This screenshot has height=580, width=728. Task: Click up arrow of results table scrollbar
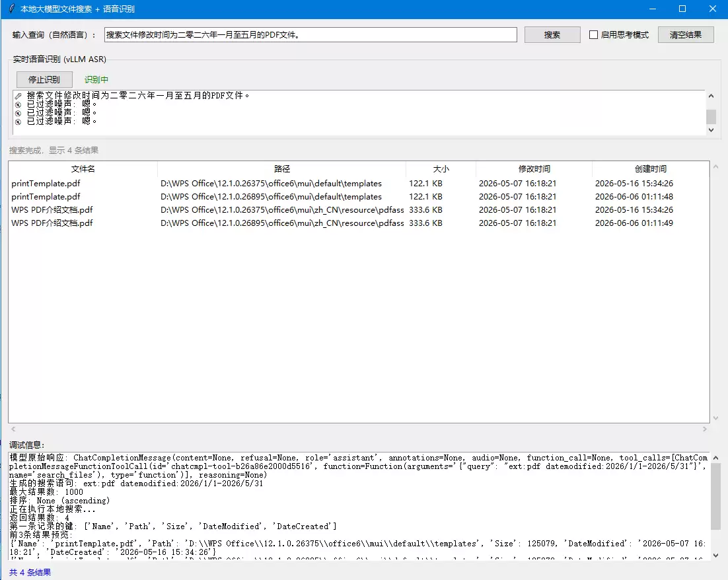[x=715, y=166]
